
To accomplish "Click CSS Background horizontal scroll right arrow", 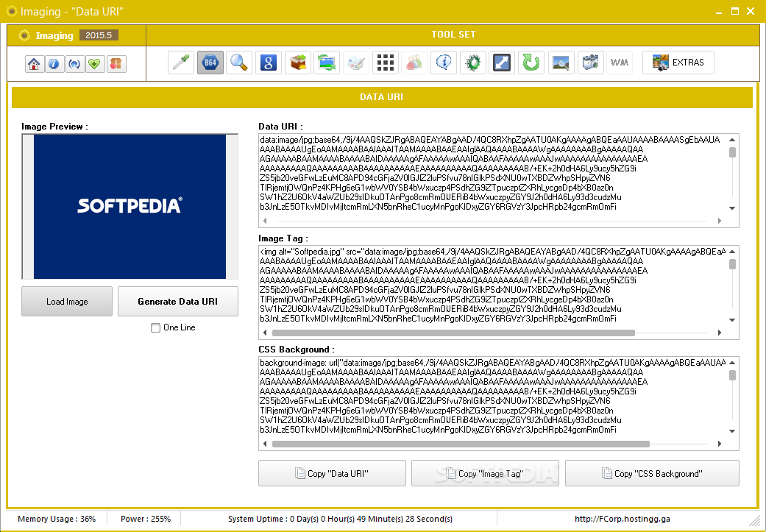I will click(720, 444).
